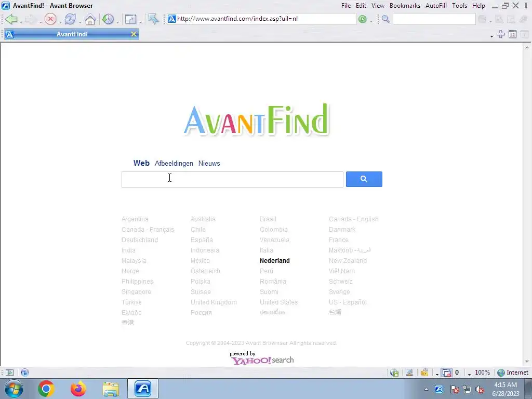Viewport: 532px width, 399px height.
Task: Show hidden tray icons arrow
Action: click(x=426, y=390)
